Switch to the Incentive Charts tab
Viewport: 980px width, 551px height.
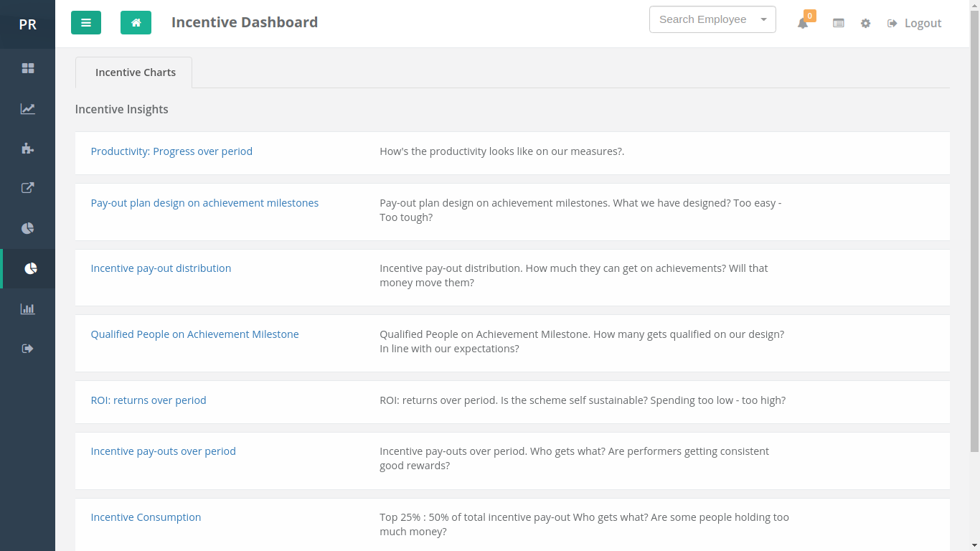(x=135, y=72)
